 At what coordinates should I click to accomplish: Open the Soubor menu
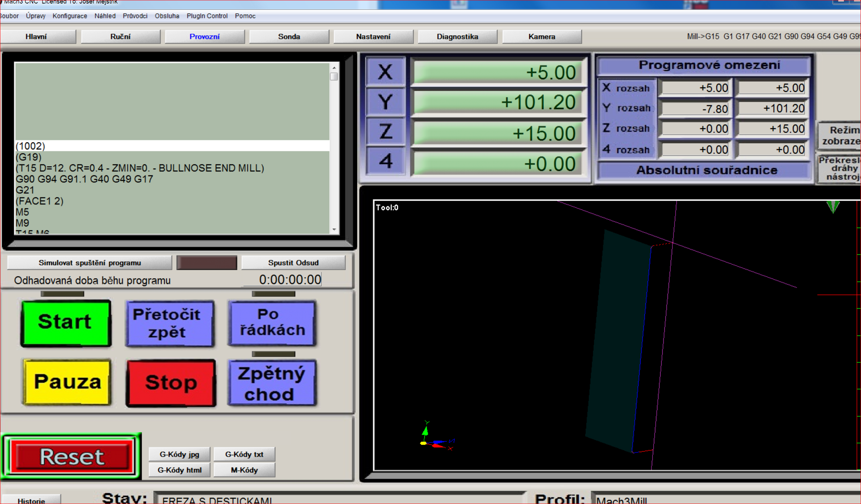[10, 16]
